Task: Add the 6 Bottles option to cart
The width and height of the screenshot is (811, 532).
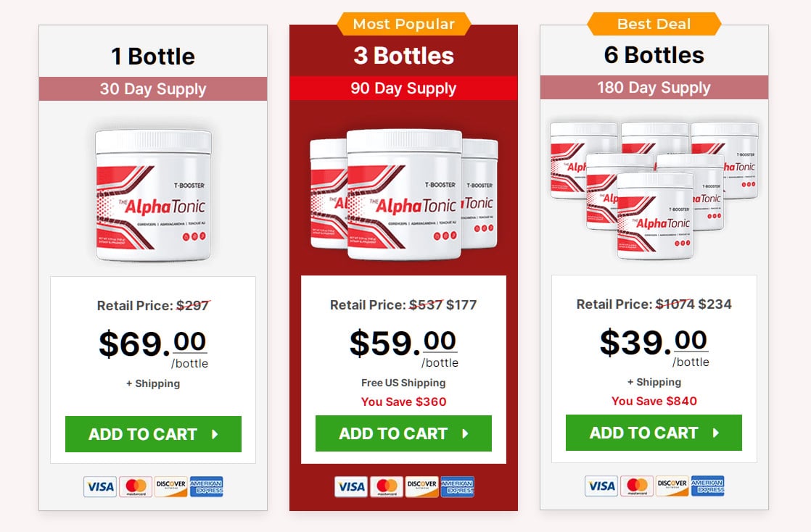Action: [x=654, y=432]
